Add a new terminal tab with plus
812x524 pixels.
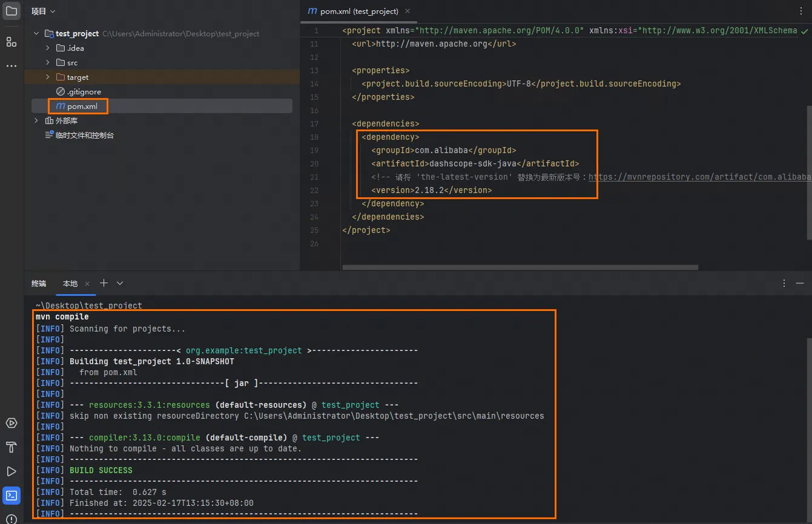coord(104,283)
